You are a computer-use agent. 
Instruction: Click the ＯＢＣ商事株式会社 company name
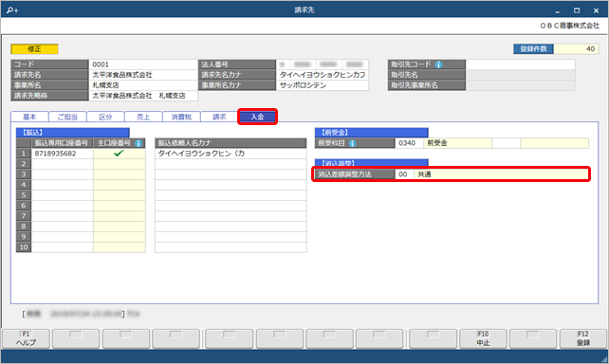pos(570,26)
